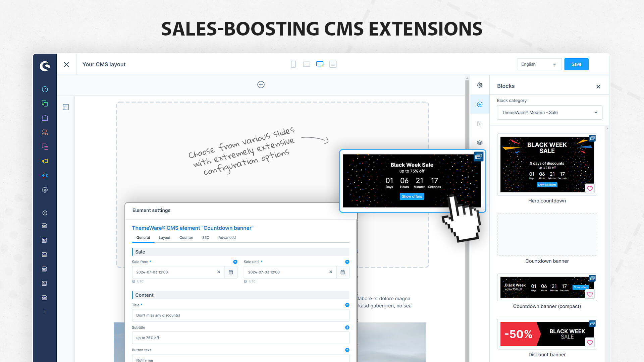Click the Sale from date input field

pyautogui.click(x=175, y=272)
